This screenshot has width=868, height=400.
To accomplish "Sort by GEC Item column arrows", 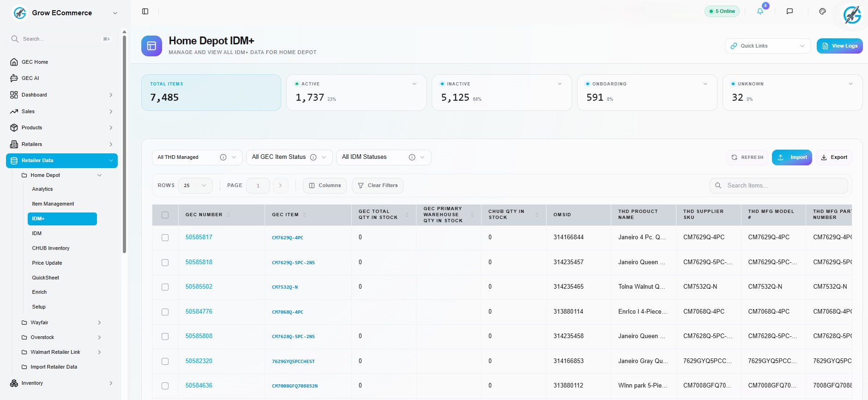I will coord(305,215).
